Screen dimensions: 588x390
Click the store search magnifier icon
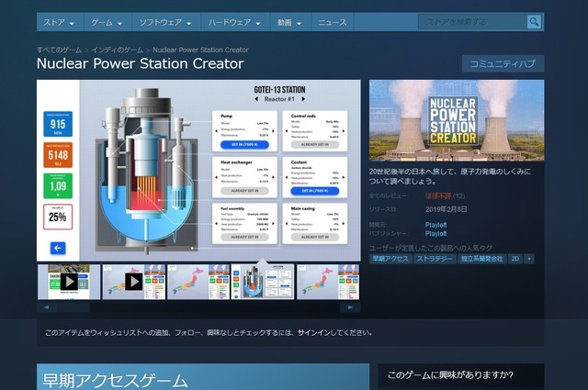point(534,22)
